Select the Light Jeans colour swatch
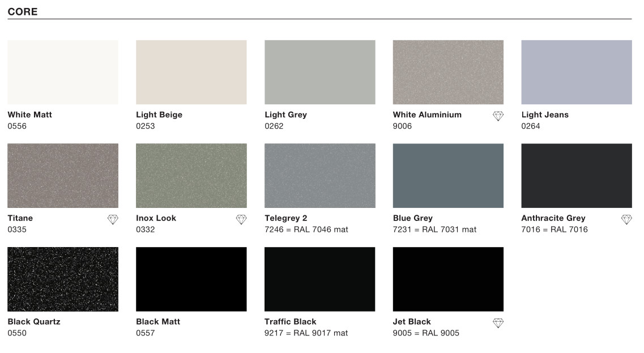The image size is (644, 353). (x=577, y=73)
